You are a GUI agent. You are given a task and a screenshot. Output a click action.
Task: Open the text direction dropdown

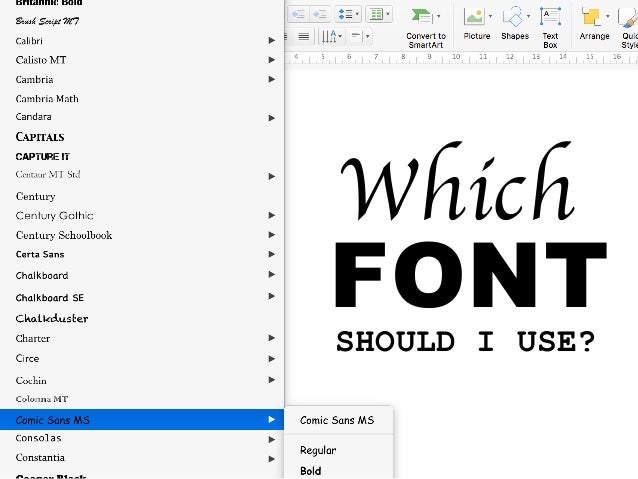point(332,37)
